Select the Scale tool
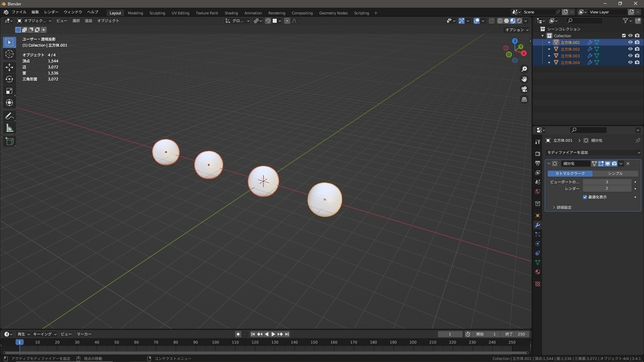644x362 pixels. [9, 91]
